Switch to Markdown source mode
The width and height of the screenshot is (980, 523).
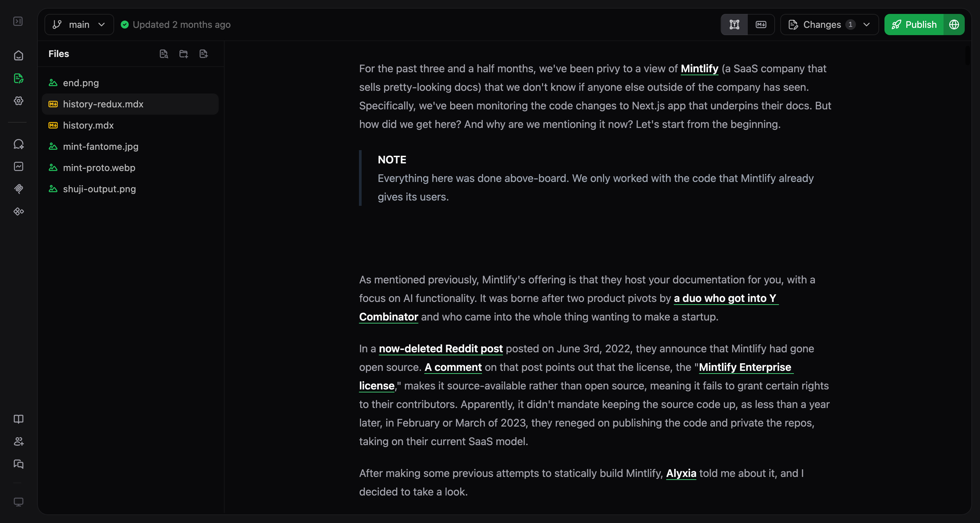pos(761,24)
